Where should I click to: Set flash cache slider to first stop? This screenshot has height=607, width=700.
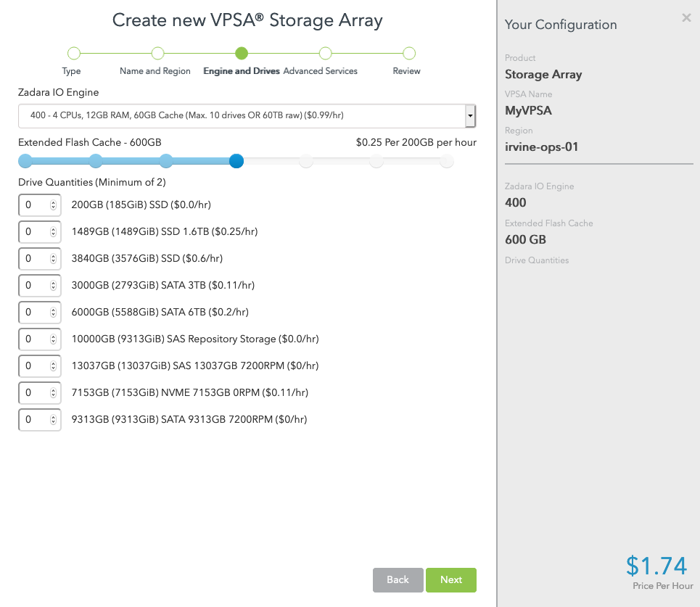25,161
